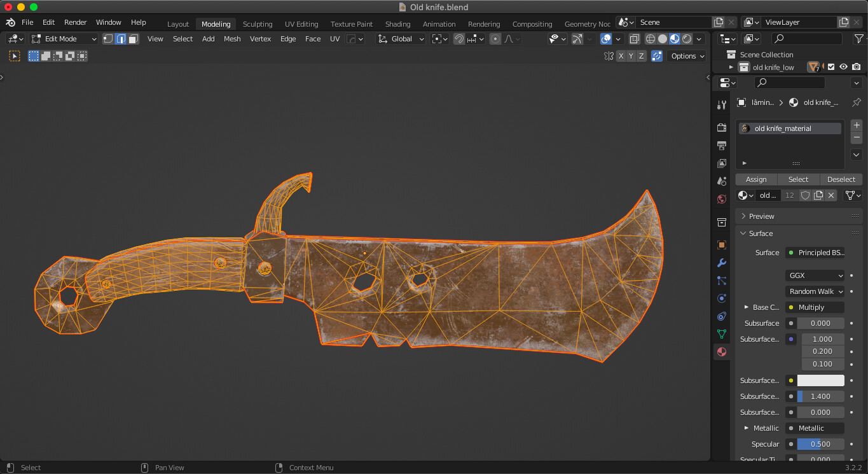868x474 pixels.
Task: Hide old knife_low in viewport
Action: [x=843, y=67]
